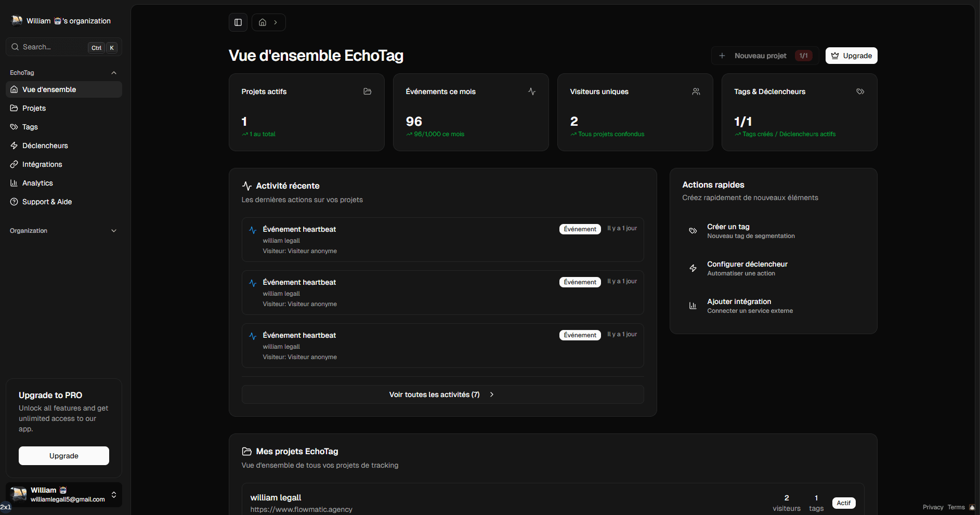Open the Privacy link in footer
The image size is (980, 515).
click(933, 507)
